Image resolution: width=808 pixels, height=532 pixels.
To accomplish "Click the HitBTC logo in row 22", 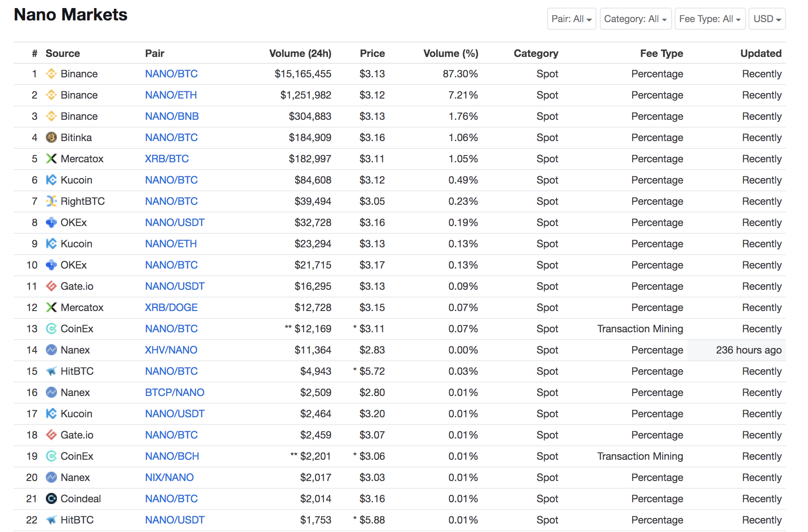I will point(51,520).
